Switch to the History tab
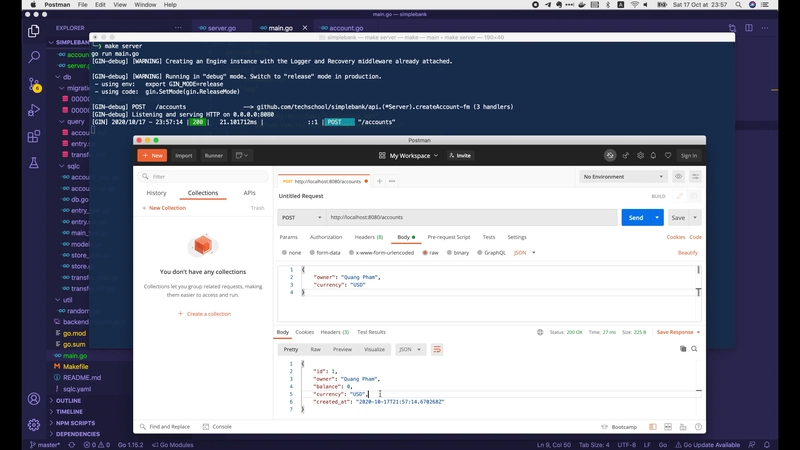The height and width of the screenshot is (450, 800). tap(156, 193)
